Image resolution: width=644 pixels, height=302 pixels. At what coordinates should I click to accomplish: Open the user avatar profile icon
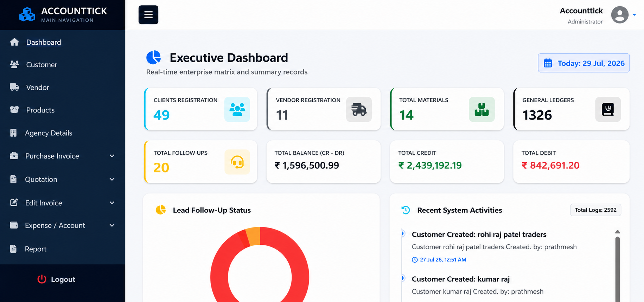620,15
